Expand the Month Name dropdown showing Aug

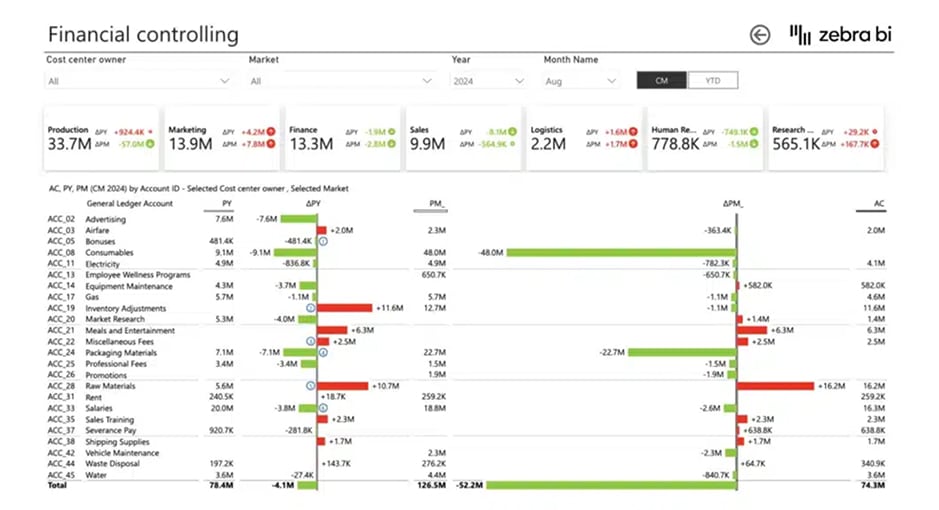581,81
